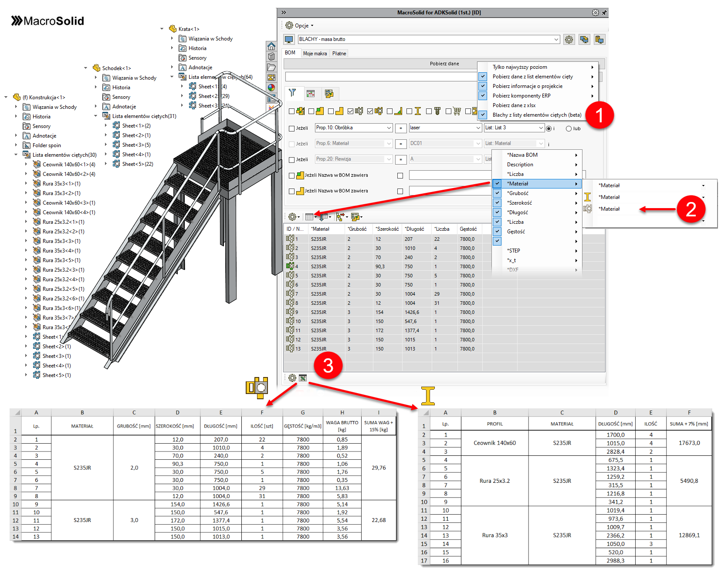This screenshot has height=576, width=728.
Task: Collapse the Schodek<1> tree node
Action: coord(86,68)
